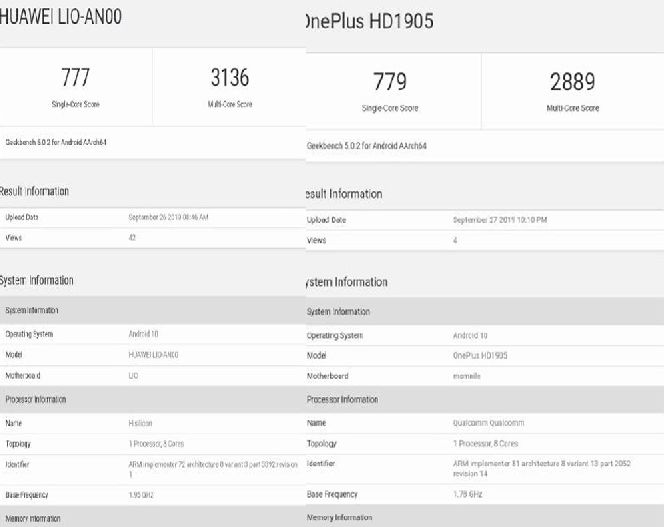Viewport: 664px width, 527px height.
Task: Click Operating System label in Huawei panel
Action: coord(29,334)
